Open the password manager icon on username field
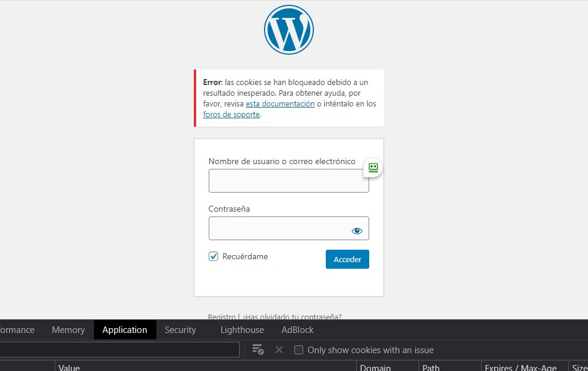 click(x=373, y=167)
